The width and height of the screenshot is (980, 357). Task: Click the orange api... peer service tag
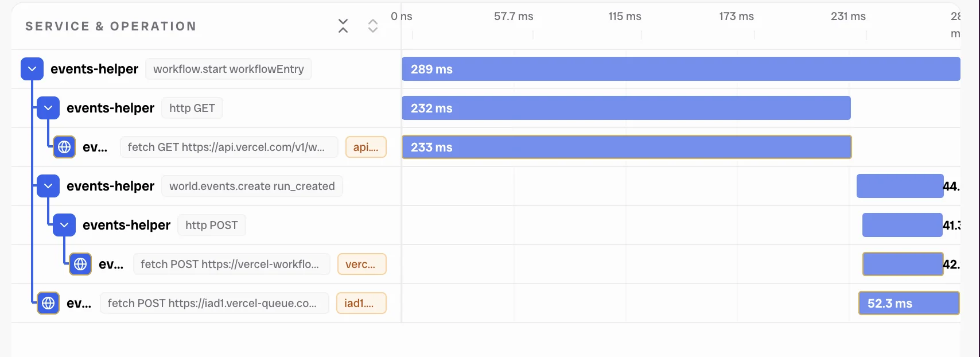[366, 147]
